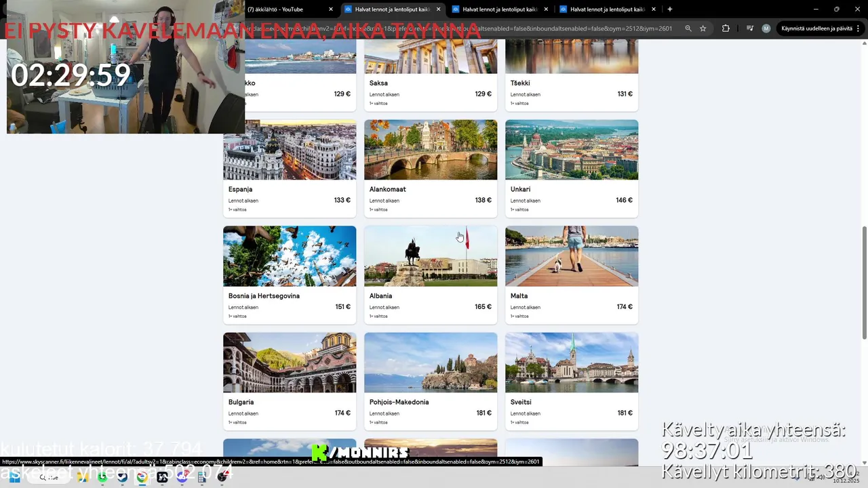Screen dimensions: 868x488
Task: Open the Windows Start menu
Action: (x=14, y=477)
